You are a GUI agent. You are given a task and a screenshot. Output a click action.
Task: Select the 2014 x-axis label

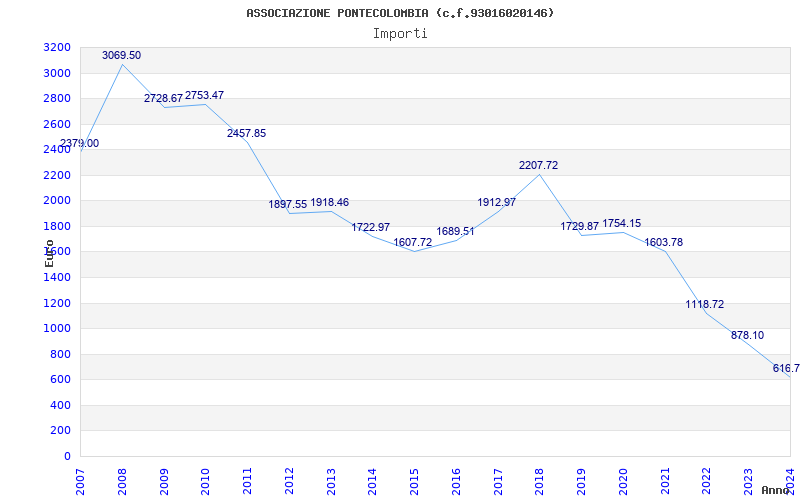click(x=372, y=482)
